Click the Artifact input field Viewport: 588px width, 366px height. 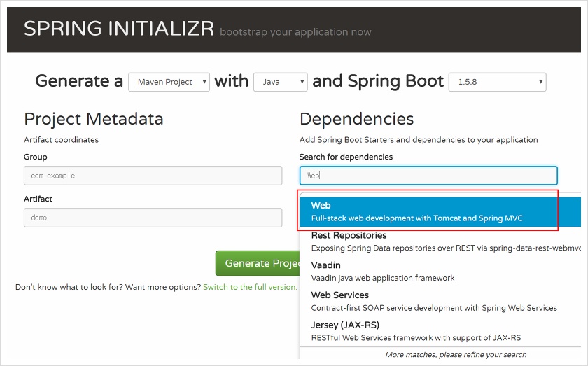[x=153, y=218]
